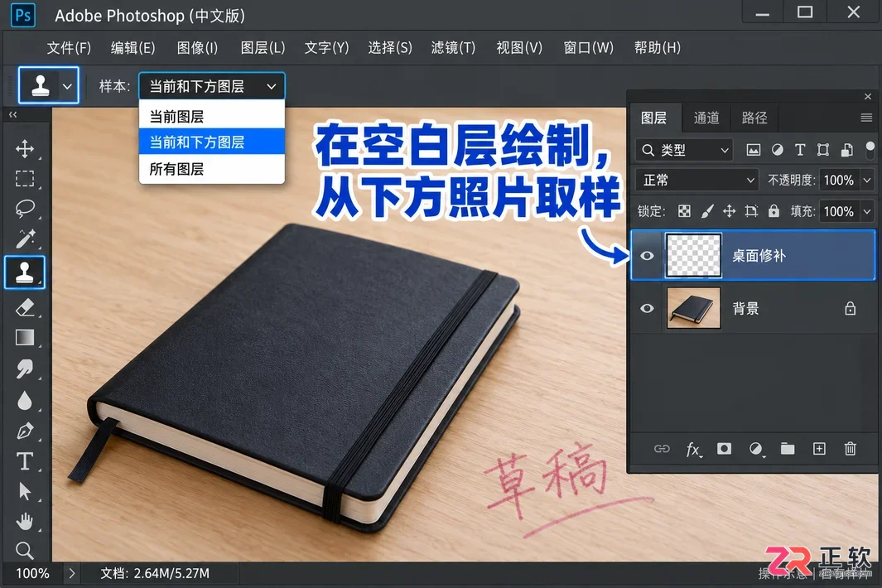This screenshot has height=588, width=882.
Task: Toggle adjustment layer filter
Action: point(778,150)
